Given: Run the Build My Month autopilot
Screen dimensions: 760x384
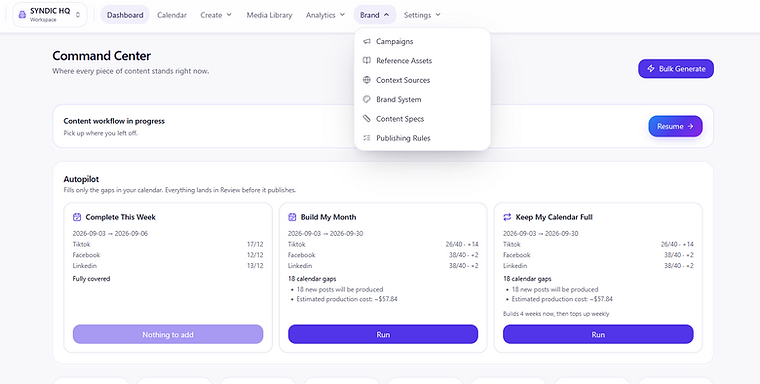Looking at the screenshot, I should tap(383, 335).
